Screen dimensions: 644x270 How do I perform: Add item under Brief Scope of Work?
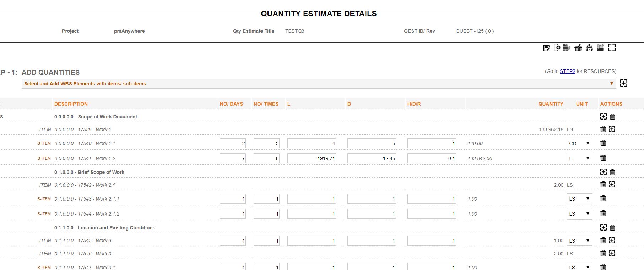click(x=603, y=172)
